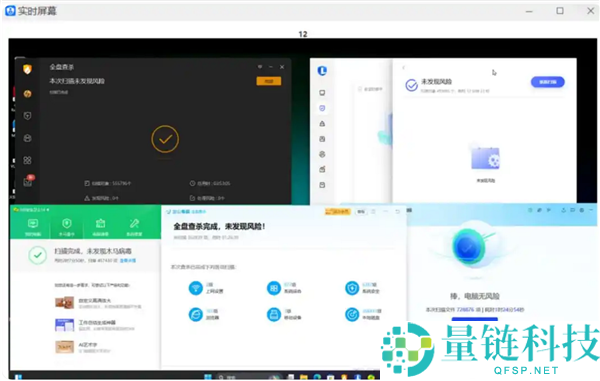Tick the checkbox in the white window's left panel
Screen dimensions: 600x381
pos(360,89)
